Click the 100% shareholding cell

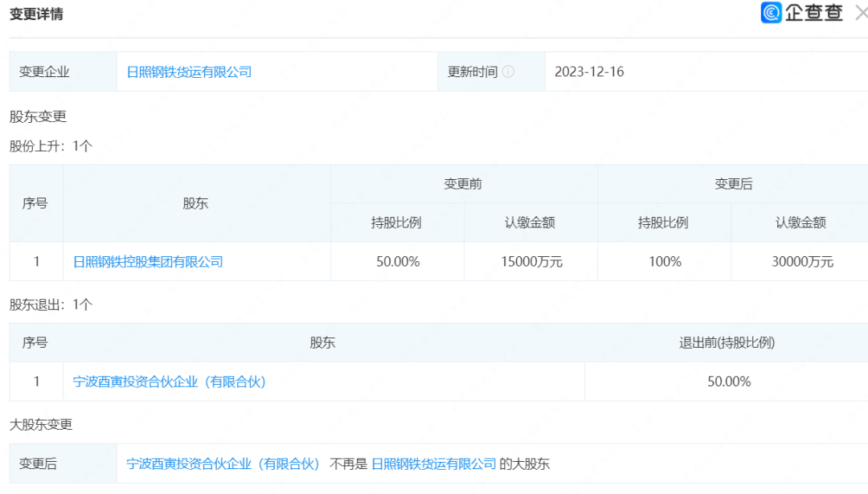coord(664,262)
